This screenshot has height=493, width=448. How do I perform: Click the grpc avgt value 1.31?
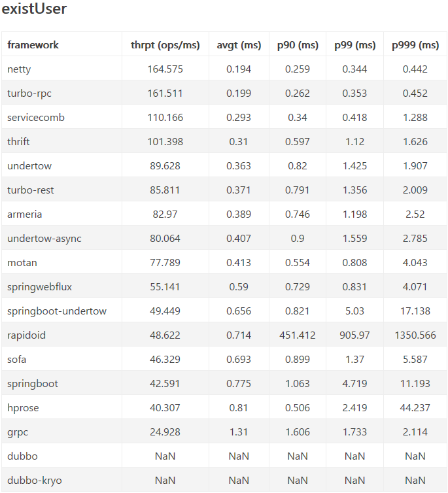click(x=239, y=432)
